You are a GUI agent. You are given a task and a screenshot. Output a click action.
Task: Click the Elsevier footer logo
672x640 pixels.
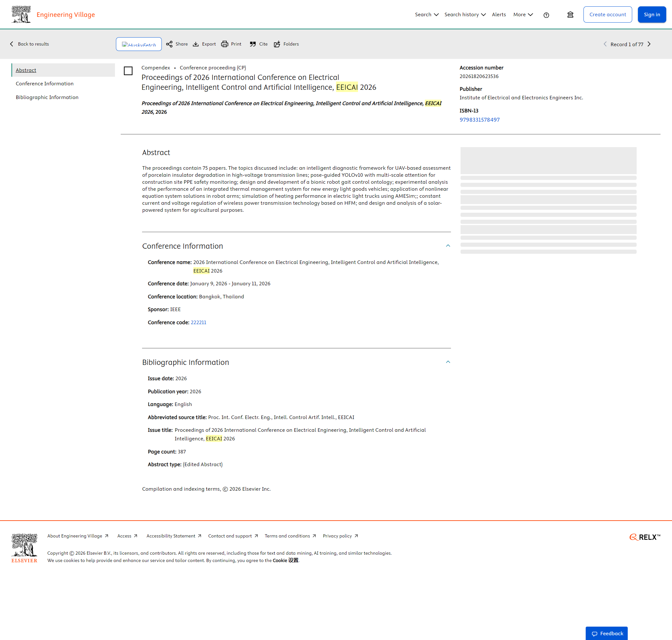coord(24,548)
